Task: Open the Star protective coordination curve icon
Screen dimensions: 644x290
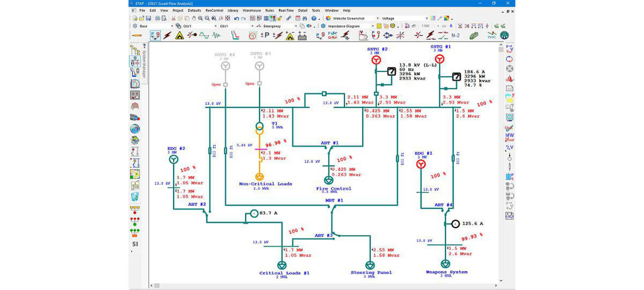Action: click(235, 35)
